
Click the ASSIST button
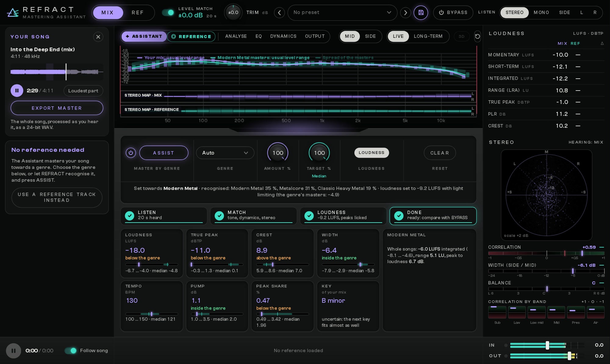pyautogui.click(x=163, y=153)
